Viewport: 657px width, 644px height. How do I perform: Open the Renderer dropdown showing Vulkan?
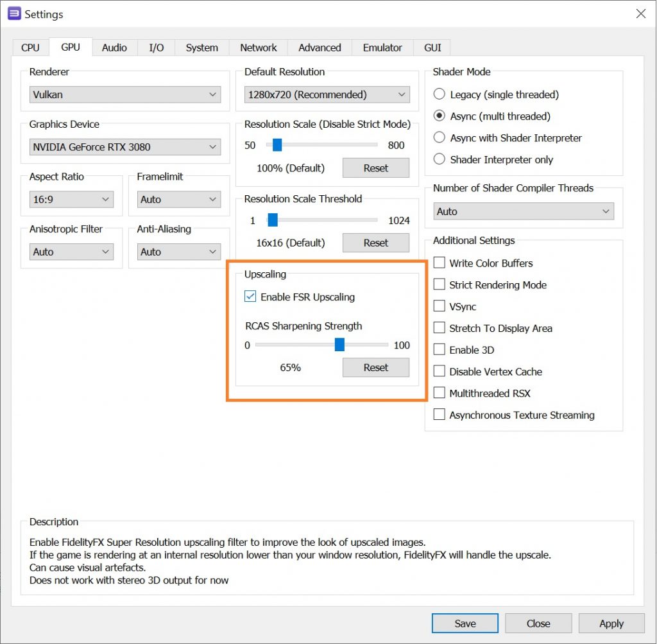click(x=125, y=94)
